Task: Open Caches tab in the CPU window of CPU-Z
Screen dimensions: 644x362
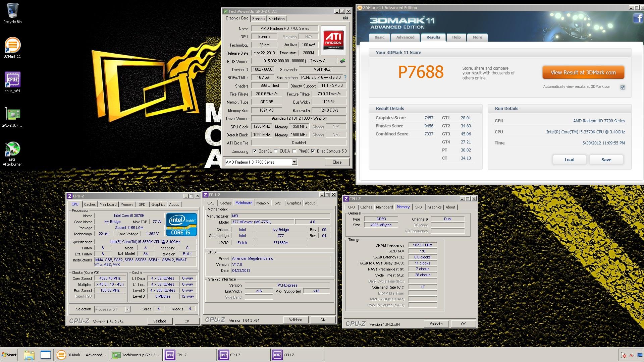Action: click(x=90, y=204)
